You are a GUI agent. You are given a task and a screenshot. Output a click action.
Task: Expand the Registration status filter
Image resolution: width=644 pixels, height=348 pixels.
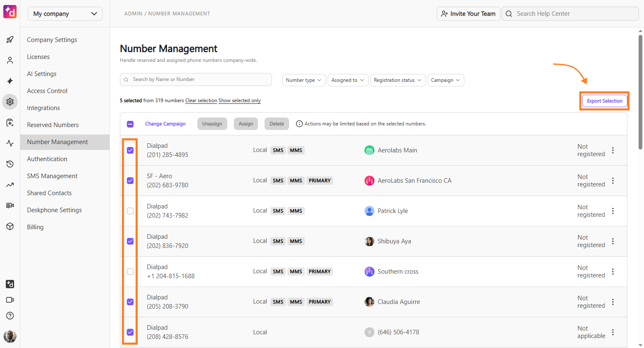click(x=398, y=80)
